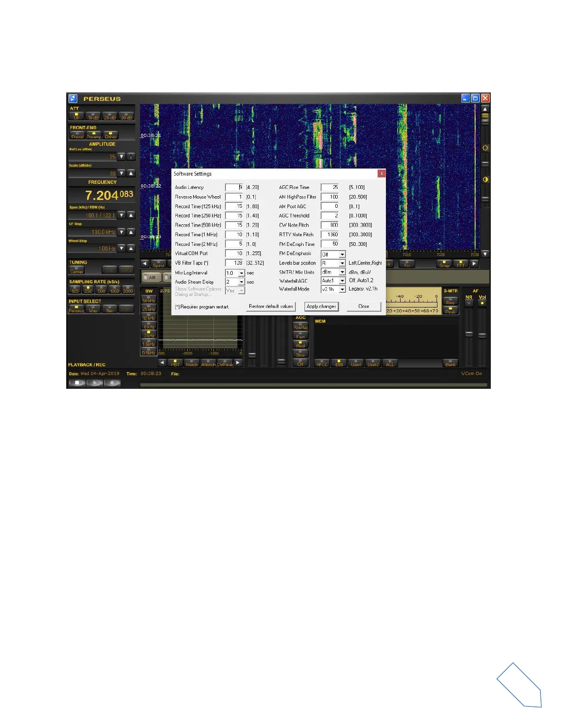Increase Scale dB/div with up arrow

[131, 173]
